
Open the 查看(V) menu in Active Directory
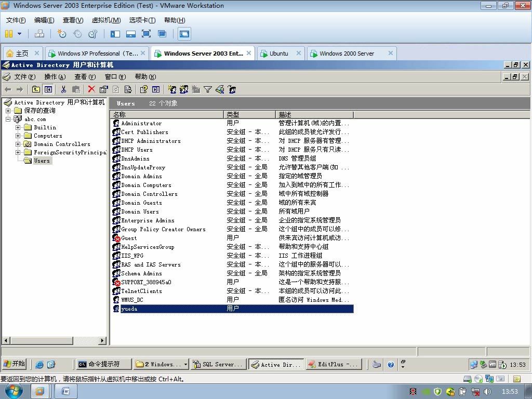(85, 77)
